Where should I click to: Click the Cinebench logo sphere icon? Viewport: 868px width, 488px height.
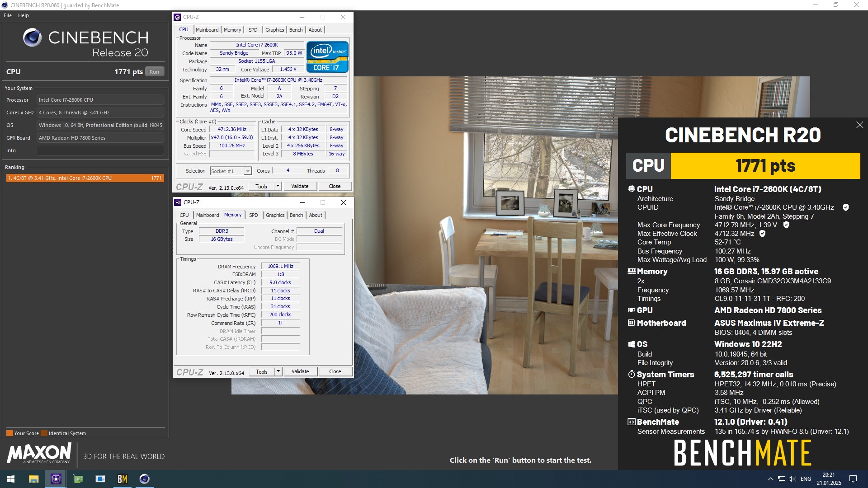(x=32, y=38)
